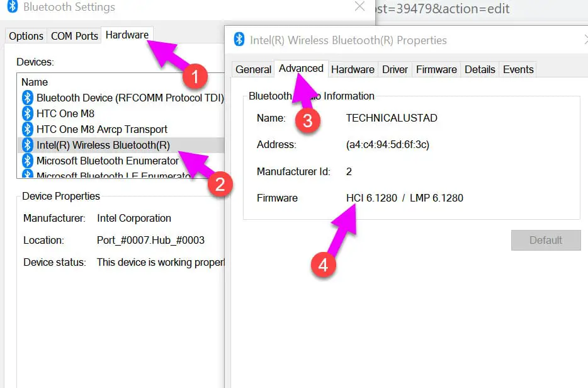Click the radio name value TECHNICALUSTAD
This screenshot has height=388, width=588.
(392, 118)
